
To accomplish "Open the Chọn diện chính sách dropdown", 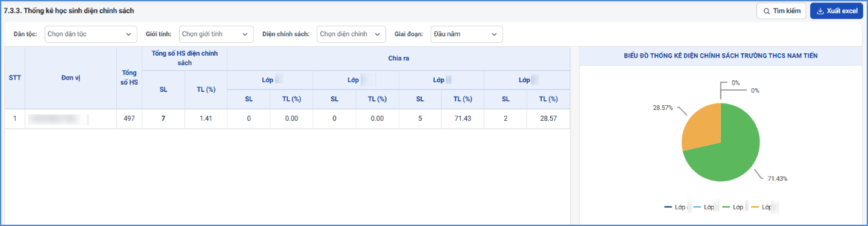I will pos(351,34).
